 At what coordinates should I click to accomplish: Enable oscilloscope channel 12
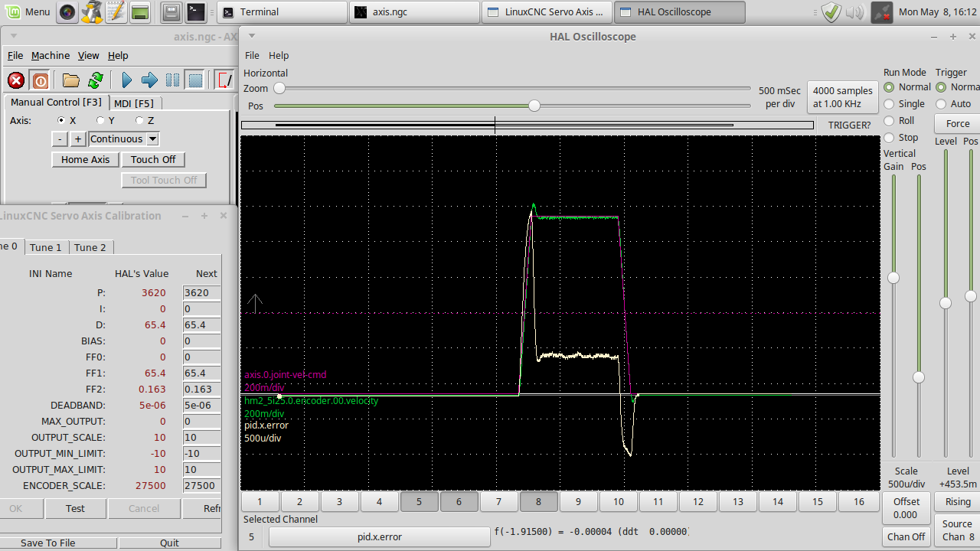[x=698, y=502]
